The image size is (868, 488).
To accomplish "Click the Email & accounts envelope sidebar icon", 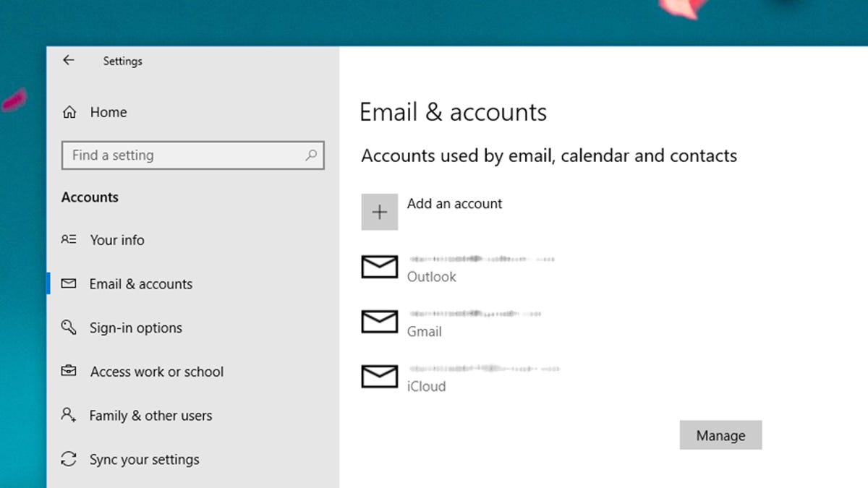I will tap(69, 283).
